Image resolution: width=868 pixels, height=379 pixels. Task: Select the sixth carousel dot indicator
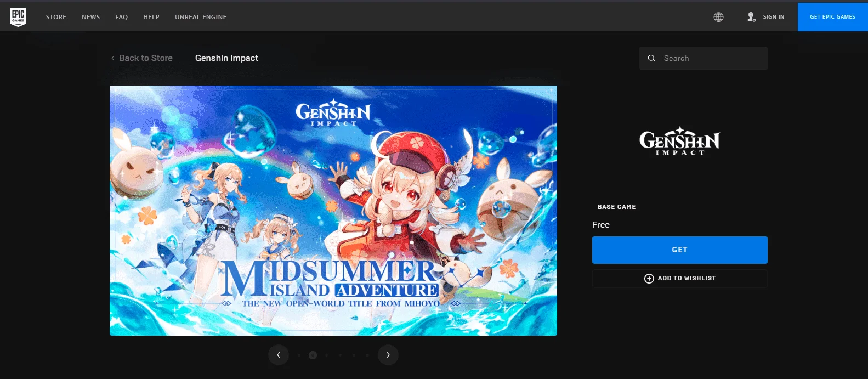click(367, 355)
